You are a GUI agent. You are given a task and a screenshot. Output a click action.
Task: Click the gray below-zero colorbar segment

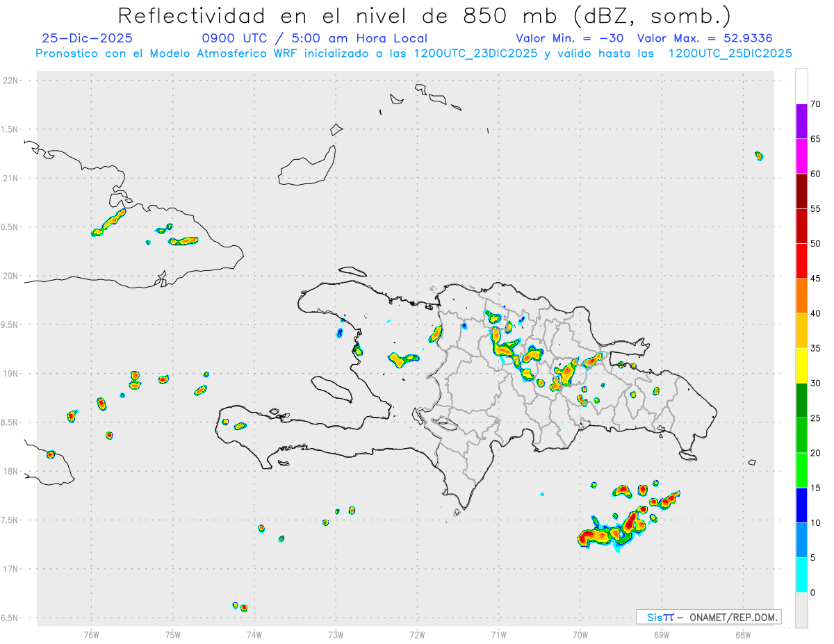(x=801, y=610)
